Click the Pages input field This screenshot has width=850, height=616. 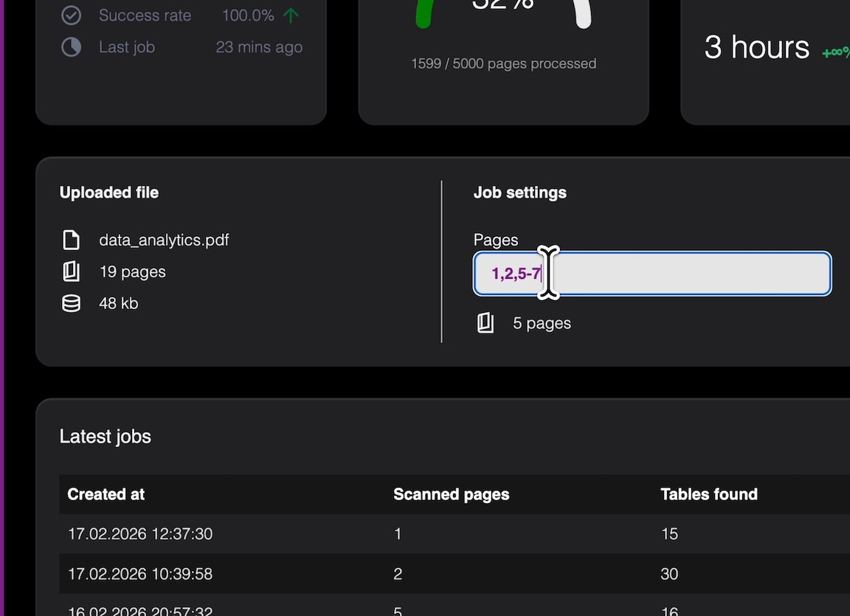[x=652, y=274]
